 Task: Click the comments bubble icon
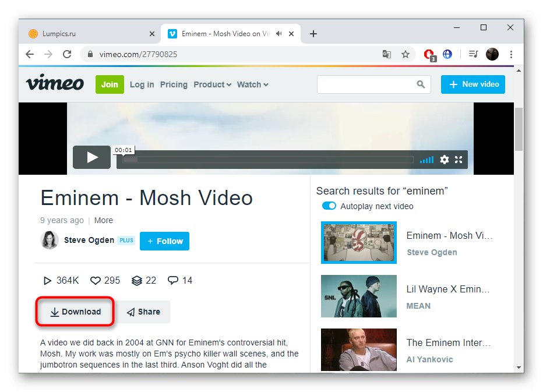click(173, 280)
